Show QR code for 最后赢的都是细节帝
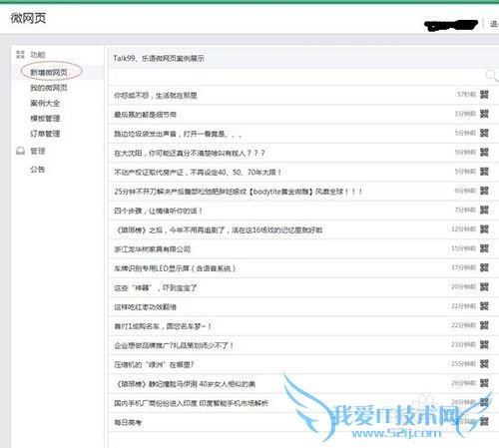The height and width of the screenshot is (448, 499). 484,114
